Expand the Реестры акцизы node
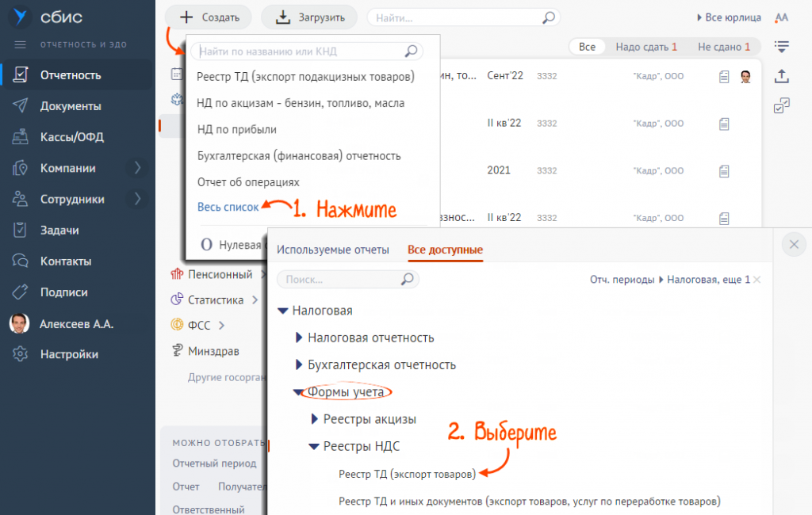 [315, 419]
